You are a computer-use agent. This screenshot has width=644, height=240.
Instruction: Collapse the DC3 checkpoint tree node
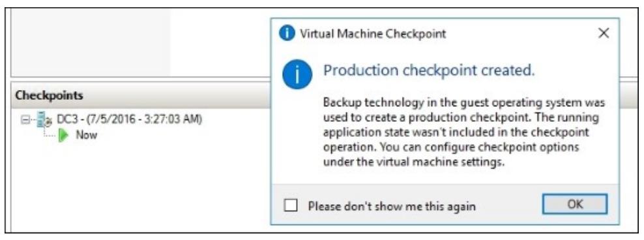click(x=24, y=121)
